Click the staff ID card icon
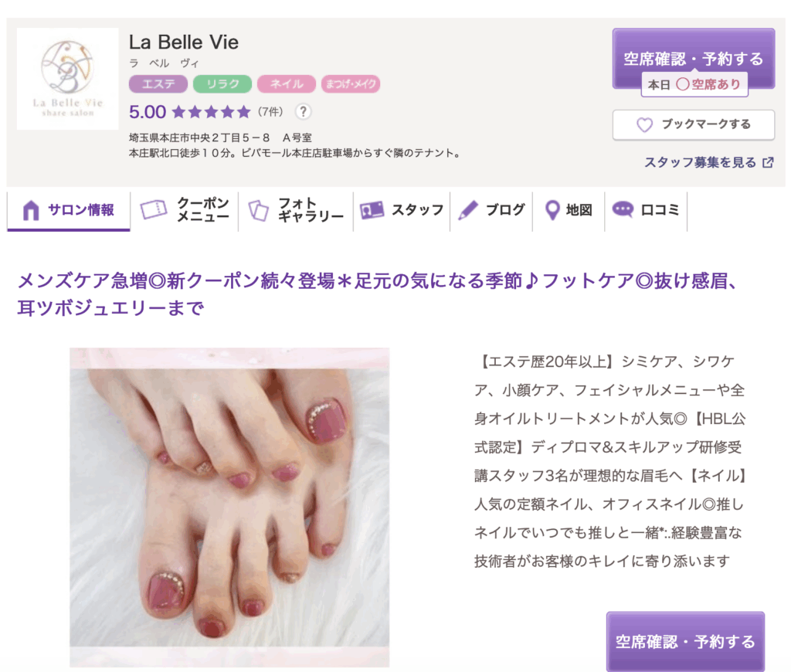The height and width of the screenshot is (672, 791). coord(372,210)
